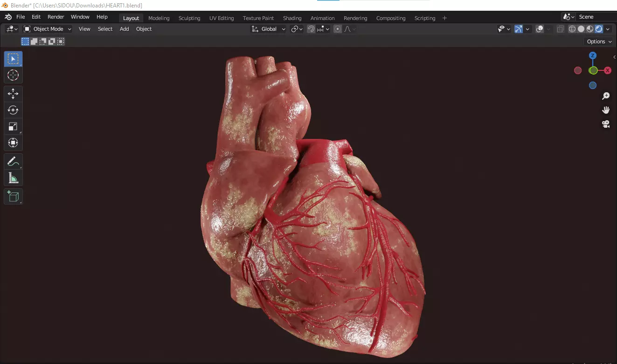Go to the Texture Paint workspace tab
This screenshot has width=617, height=364.
tap(258, 18)
